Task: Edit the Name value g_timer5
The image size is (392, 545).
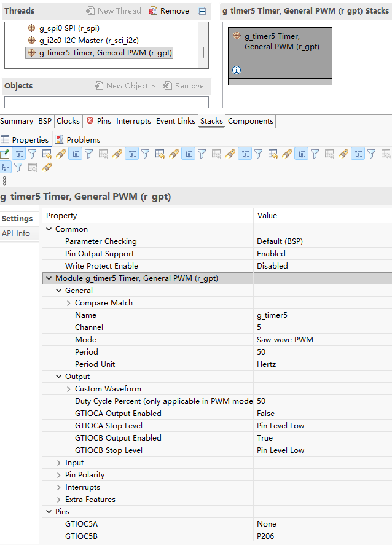Action: coord(272,315)
